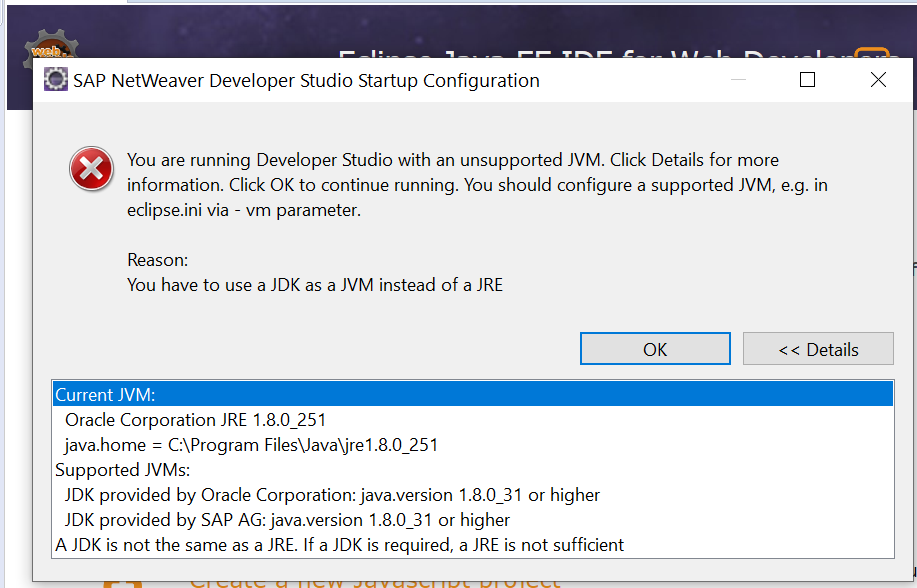
Task: Select 'JDK provided by Oracle Corporation' line
Action: tap(473, 495)
